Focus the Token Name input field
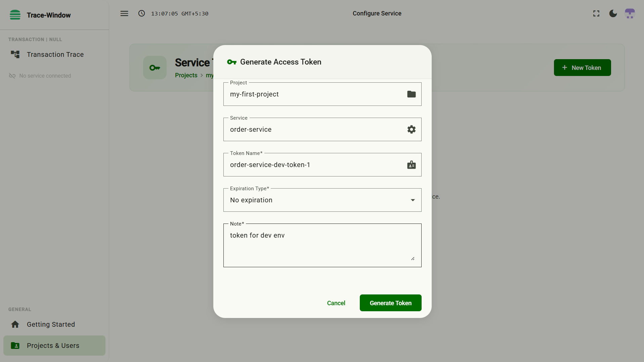Screen dimensions: 644x362 coord(323,165)
